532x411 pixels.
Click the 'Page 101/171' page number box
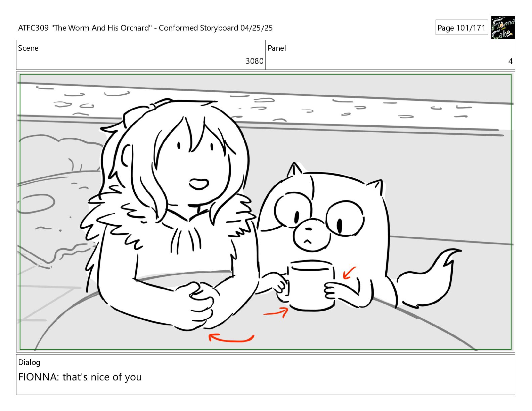point(461,28)
